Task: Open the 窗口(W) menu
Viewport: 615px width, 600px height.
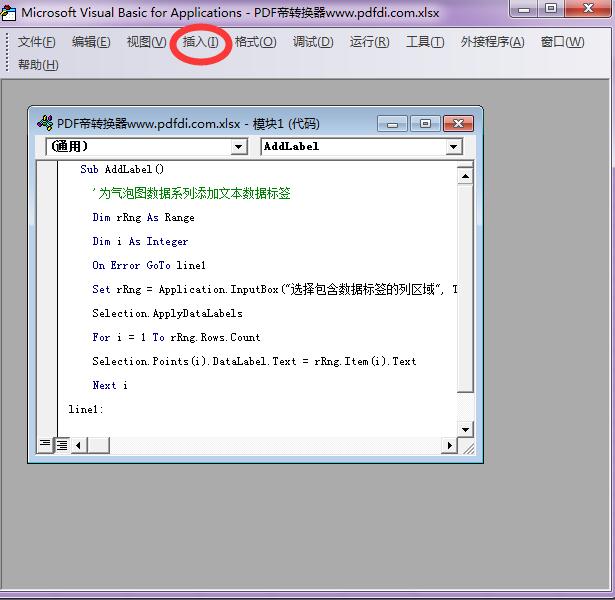Action: (x=562, y=42)
